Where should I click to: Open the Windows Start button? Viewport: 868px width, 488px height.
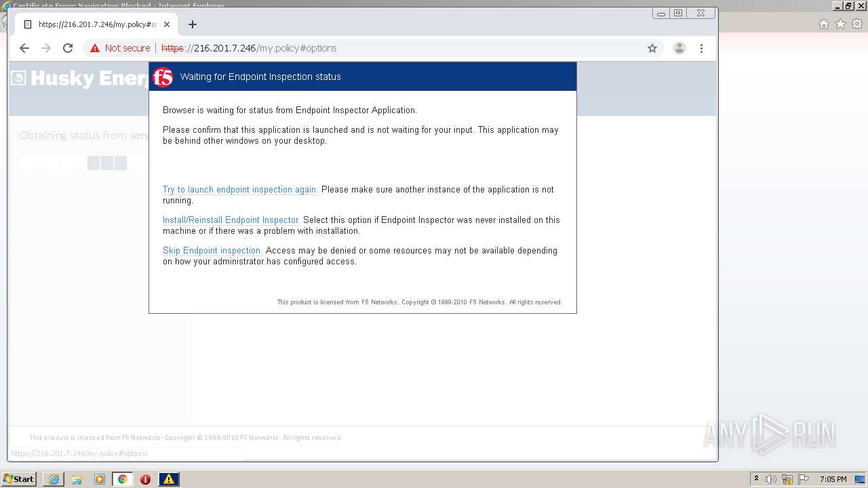tap(18, 479)
